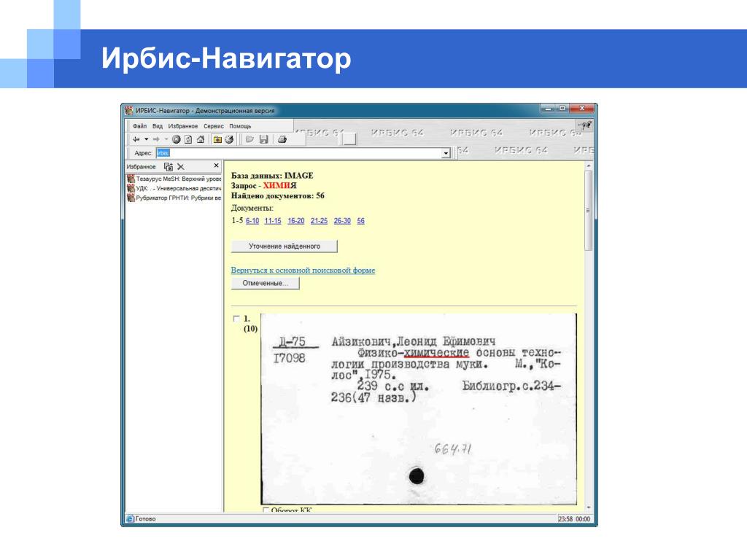Viewport: 747px width, 560px height.
Task: Click the animated logo icon at top right
Action: 585,126
